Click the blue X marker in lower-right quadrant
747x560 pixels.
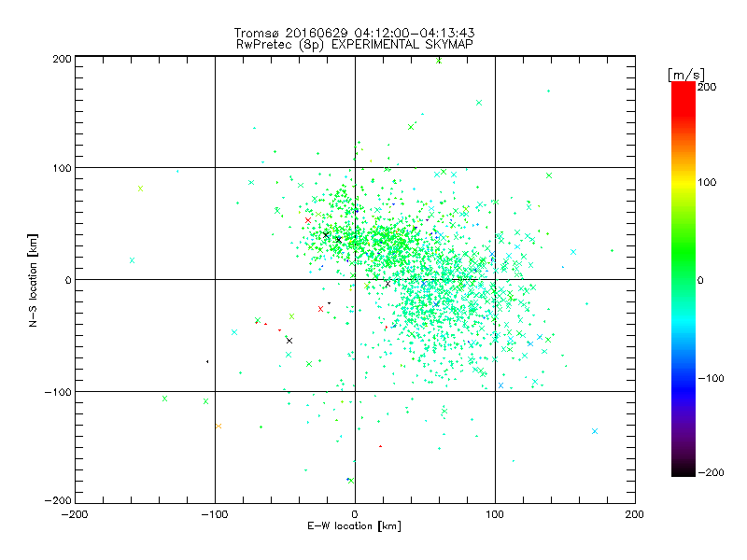[x=595, y=431]
